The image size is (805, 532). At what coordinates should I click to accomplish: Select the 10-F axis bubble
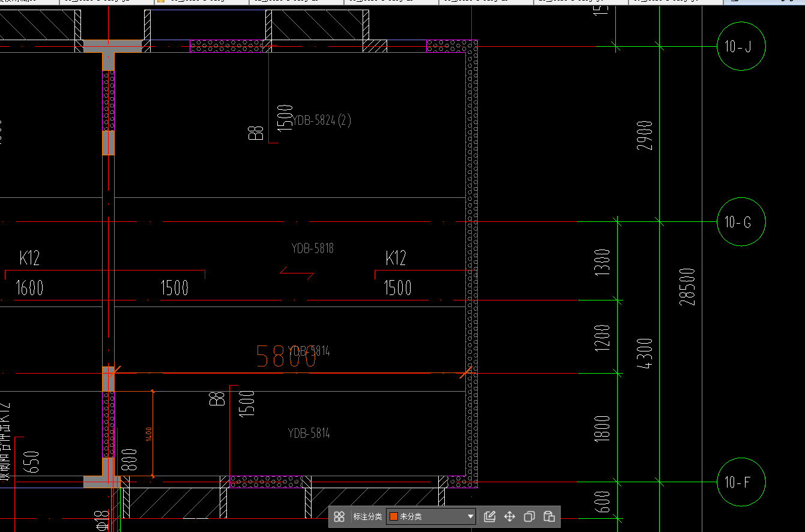(x=741, y=482)
